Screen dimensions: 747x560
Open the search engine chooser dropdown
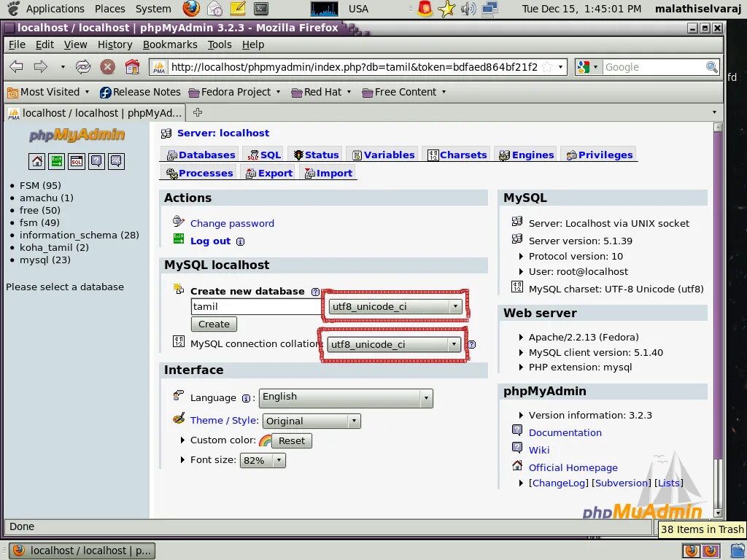589,67
